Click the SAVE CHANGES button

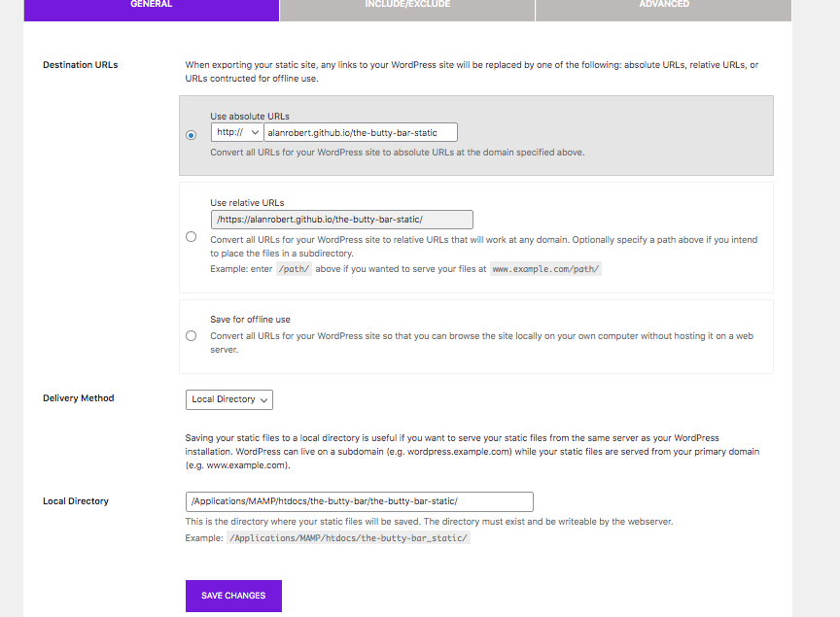click(233, 596)
